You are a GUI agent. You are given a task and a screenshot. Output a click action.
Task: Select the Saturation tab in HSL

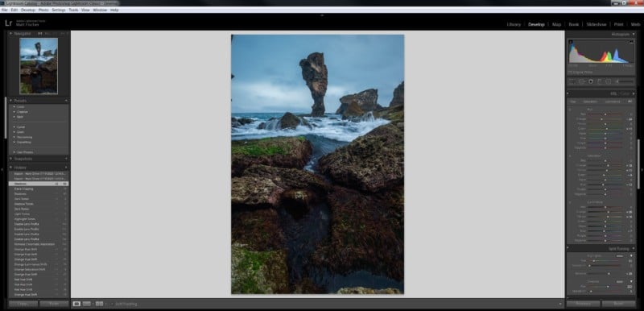pyautogui.click(x=590, y=102)
